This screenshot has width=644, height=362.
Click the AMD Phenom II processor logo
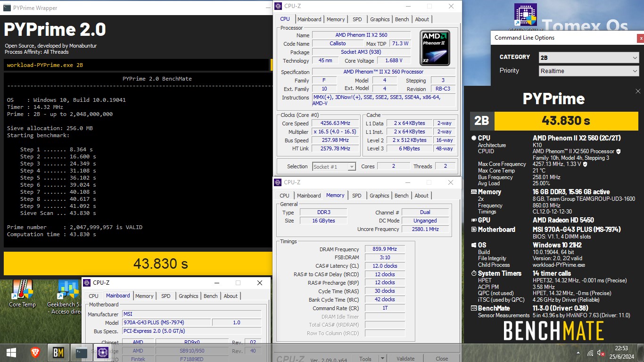[x=435, y=48]
